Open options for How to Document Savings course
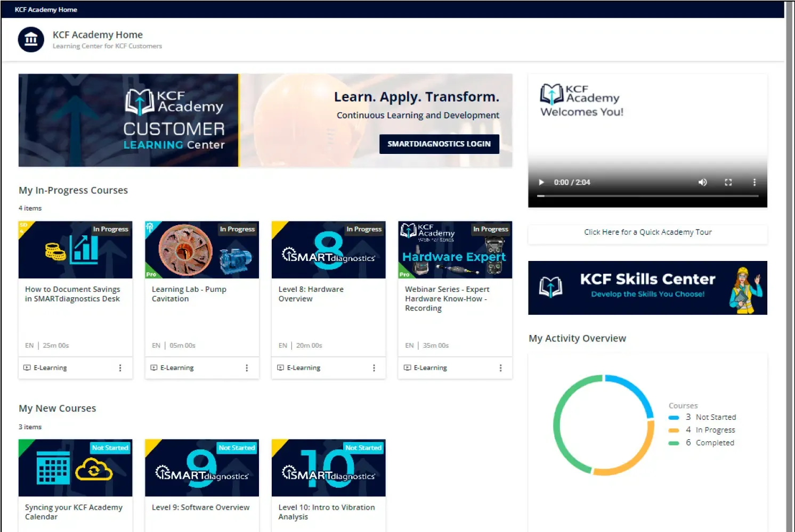The height and width of the screenshot is (532, 795). 120,368
